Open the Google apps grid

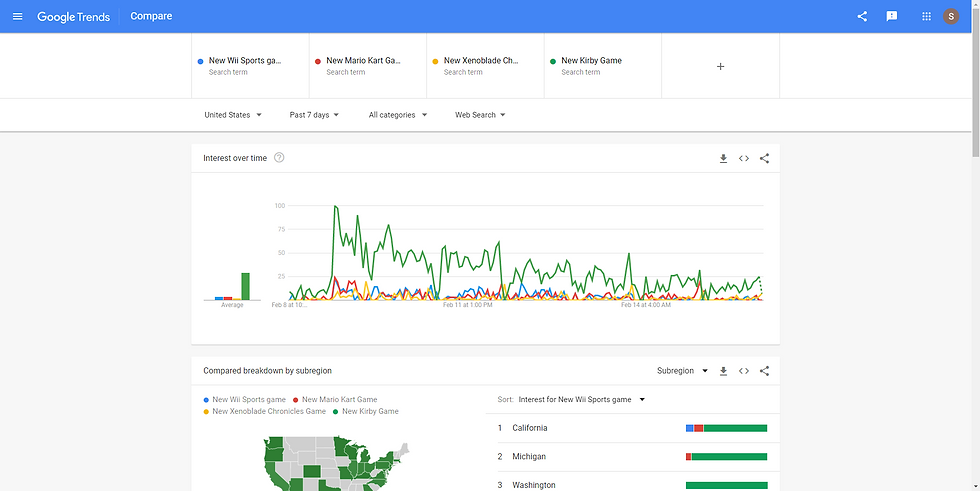click(926, 16)
